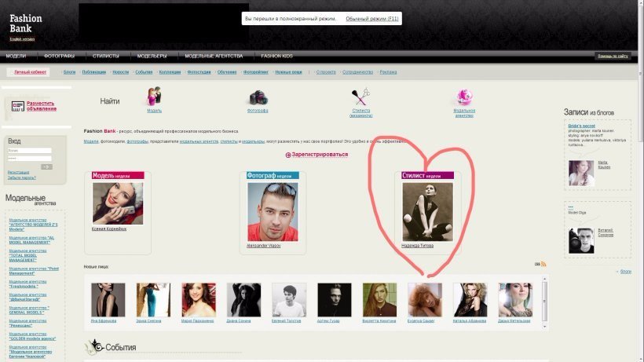Click the new faces list scrollbar
This screenshot has height=362, width=644.
[x=544, y=302]
